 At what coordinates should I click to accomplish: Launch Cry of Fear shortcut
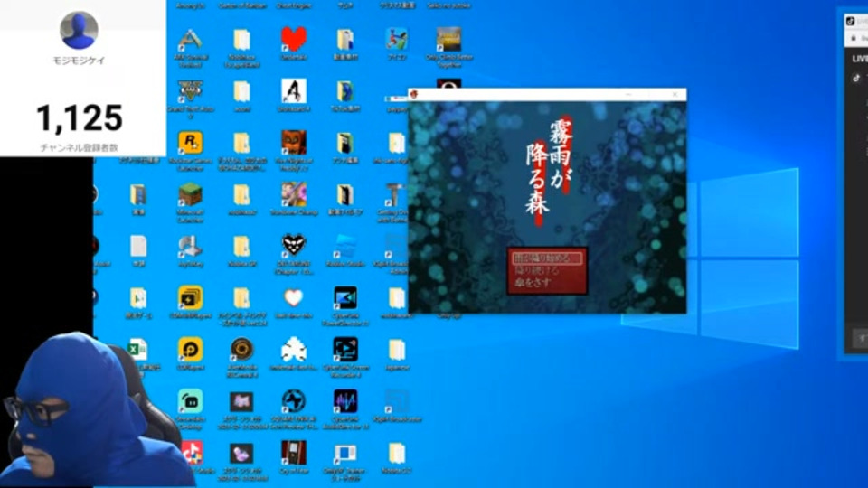[293, 453]
